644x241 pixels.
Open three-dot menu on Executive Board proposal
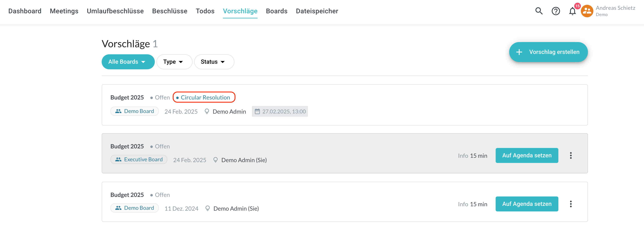(570, 156)
